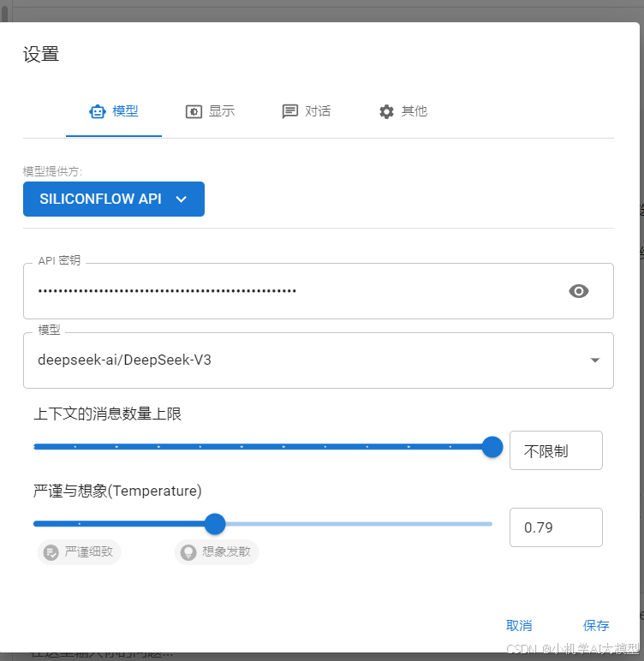Toggle API key visibility eye icon
The image size is (644, 661).
[x=579, y=291]
